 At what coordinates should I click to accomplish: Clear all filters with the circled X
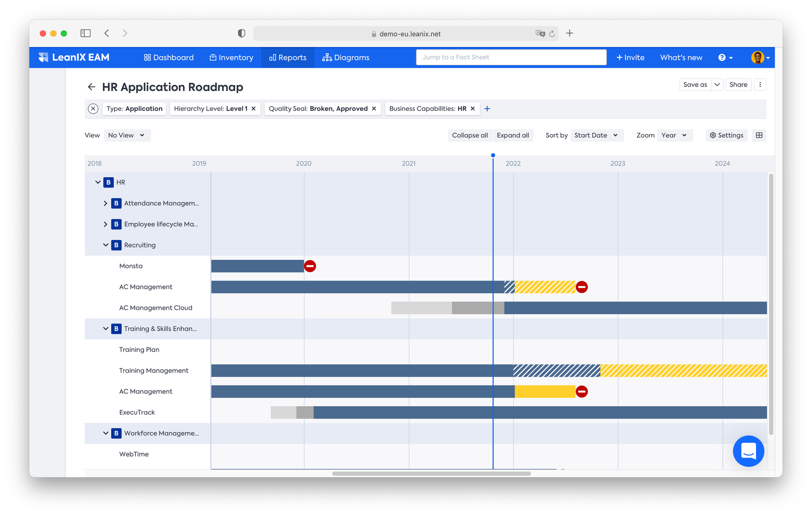pos(93,109)
